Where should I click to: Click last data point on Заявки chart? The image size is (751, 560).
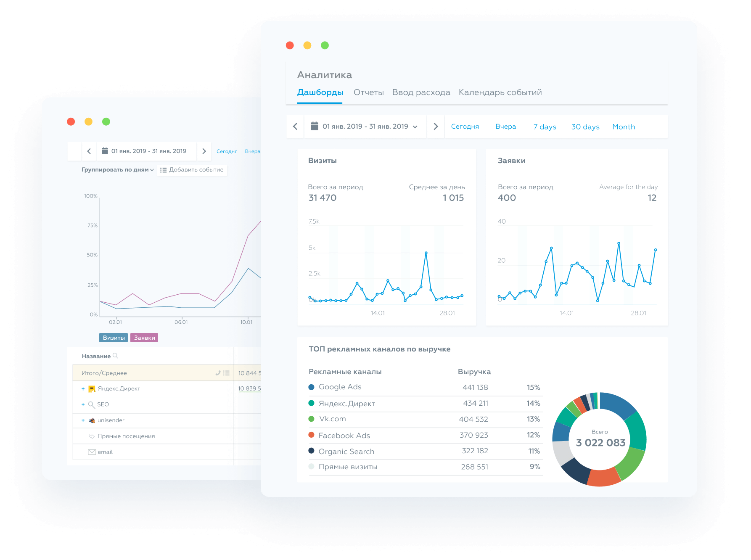(655, 250)
